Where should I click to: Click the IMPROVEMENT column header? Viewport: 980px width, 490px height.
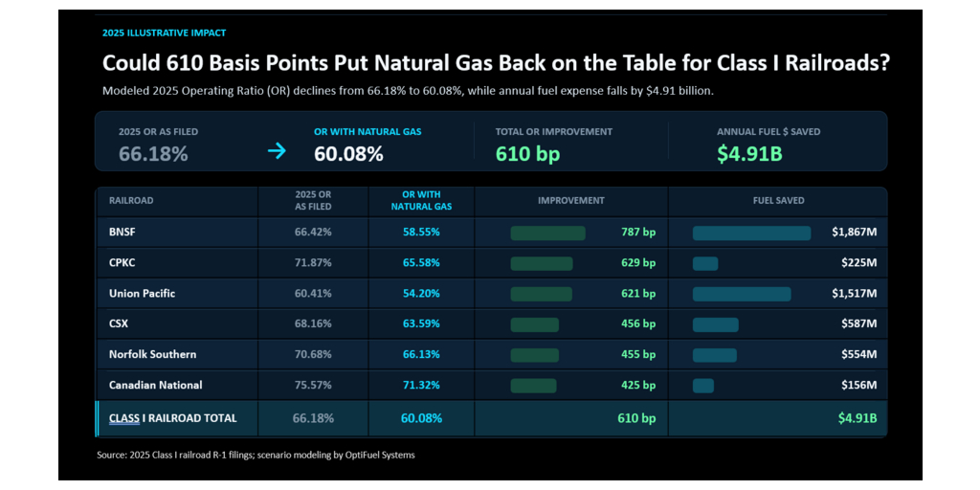click(x=571, y=201)
